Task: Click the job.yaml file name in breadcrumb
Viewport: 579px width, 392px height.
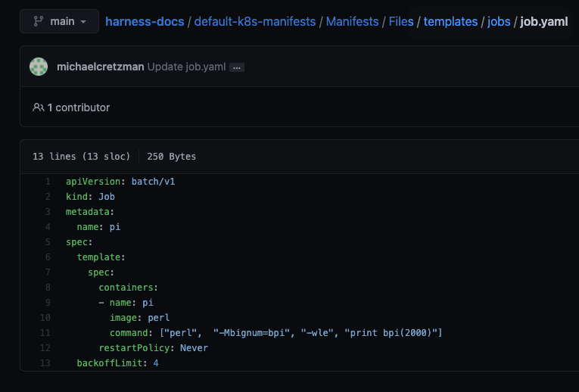Action: tap(544, 21)
